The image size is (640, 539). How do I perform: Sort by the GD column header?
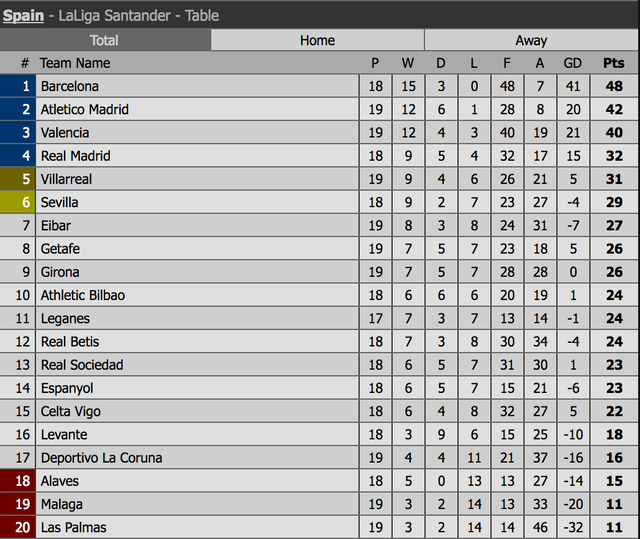(572, 63)
